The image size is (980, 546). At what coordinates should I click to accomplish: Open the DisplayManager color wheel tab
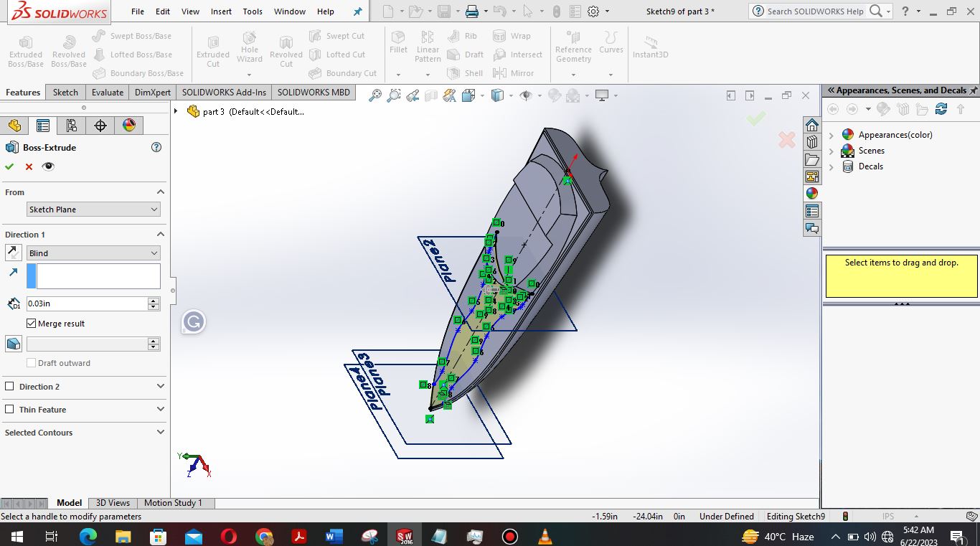pos(129,126)
